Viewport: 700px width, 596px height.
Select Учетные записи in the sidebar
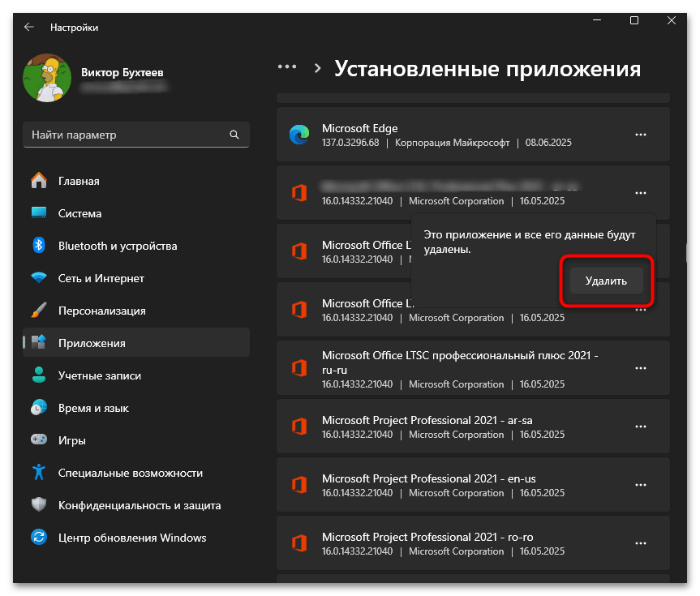point(99,375)
